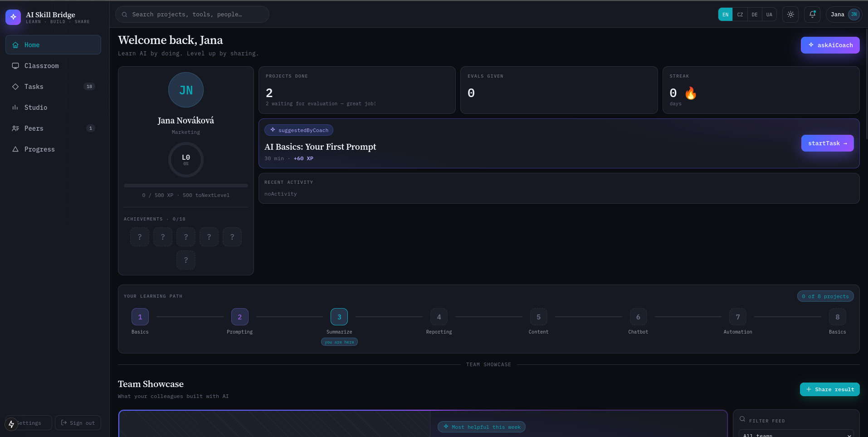Select learning path step 2 Prompting
This screenshot has width=868, height=437.
pos(240,317)
